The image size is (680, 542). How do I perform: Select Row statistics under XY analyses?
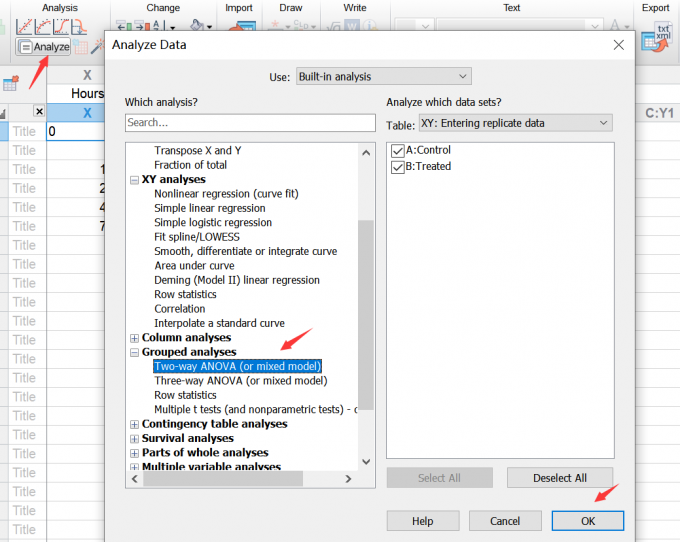[x=185, y=294]
